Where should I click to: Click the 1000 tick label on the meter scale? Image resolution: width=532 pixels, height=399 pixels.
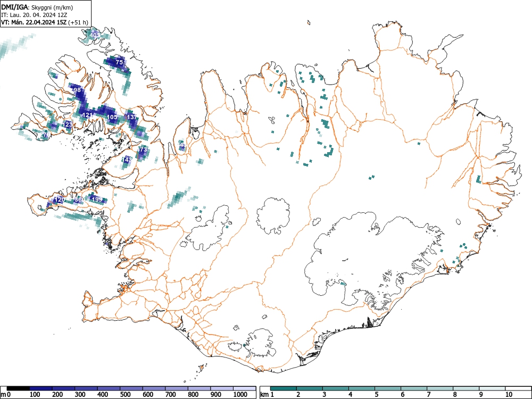[x=240, y=395]
